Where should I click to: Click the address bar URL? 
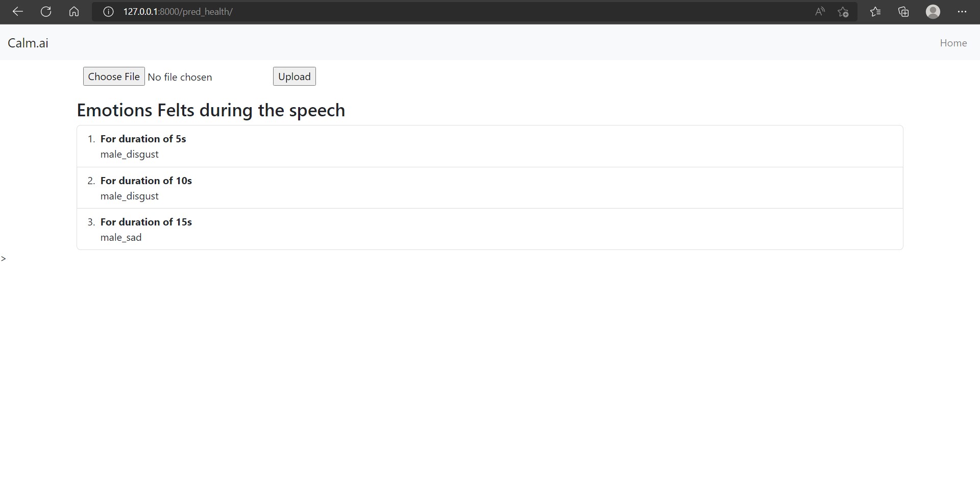178,12
